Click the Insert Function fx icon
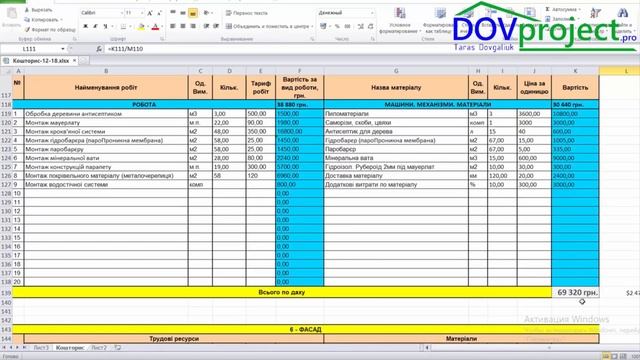 click(x=99, y=49)
